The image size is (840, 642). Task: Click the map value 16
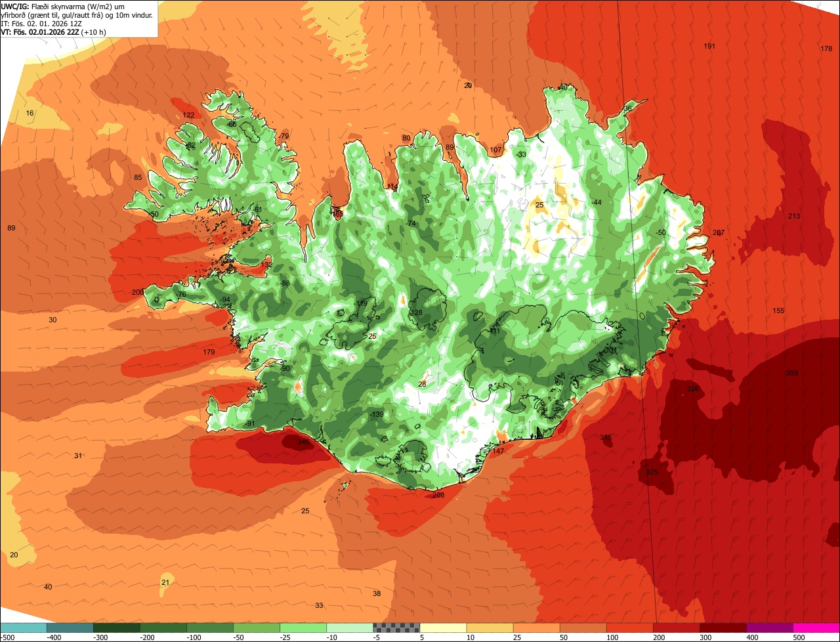pyautogui.click(x=30, y=113)
